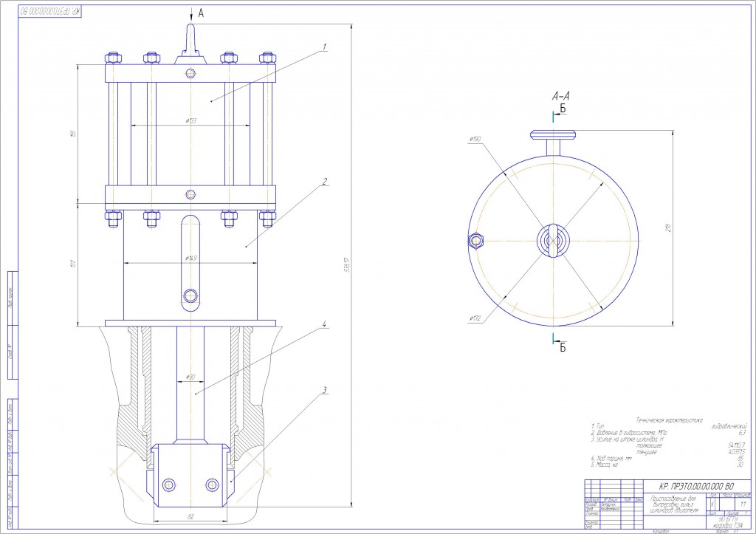Click the 'Техническая характеристика' heading
The image size is (756, 534).
click(669, 420)
